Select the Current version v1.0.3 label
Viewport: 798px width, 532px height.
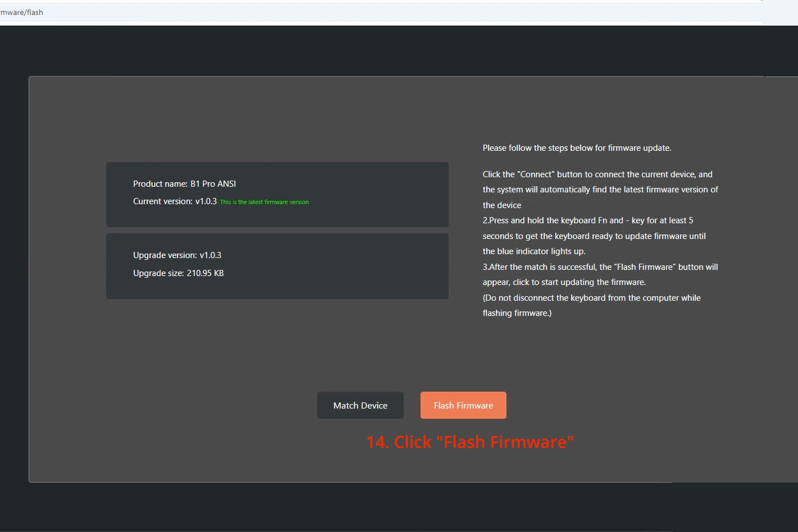tap(175, 201)
